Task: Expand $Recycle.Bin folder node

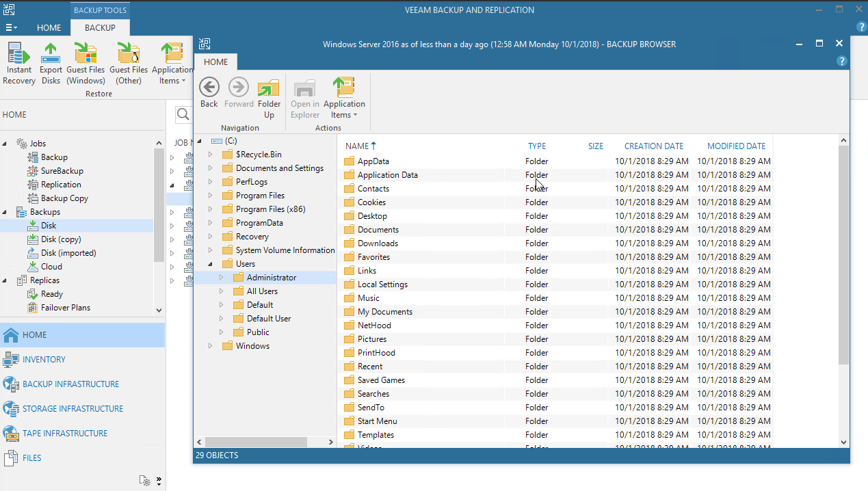Action: [x=211, y=155]
